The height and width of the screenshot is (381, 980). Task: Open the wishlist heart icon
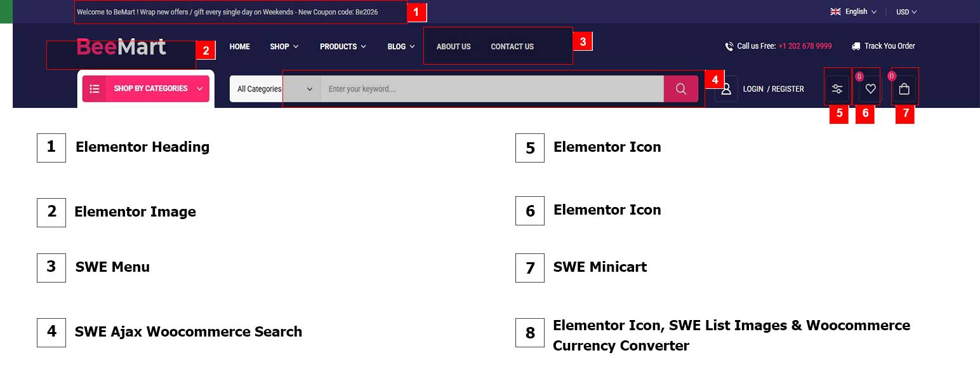point(870,89)
